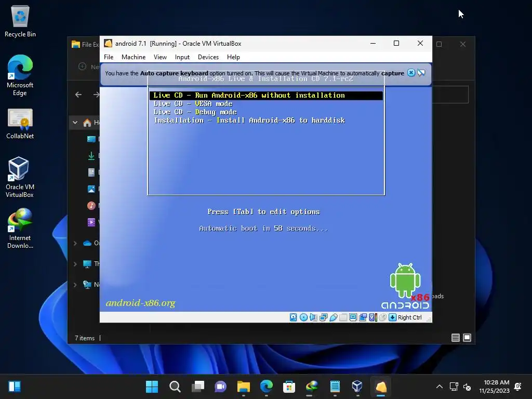This screenshot has width=532, height=399.
Task: Open Recycle Bin desktop icon
Action: click(x=20, y=21)
